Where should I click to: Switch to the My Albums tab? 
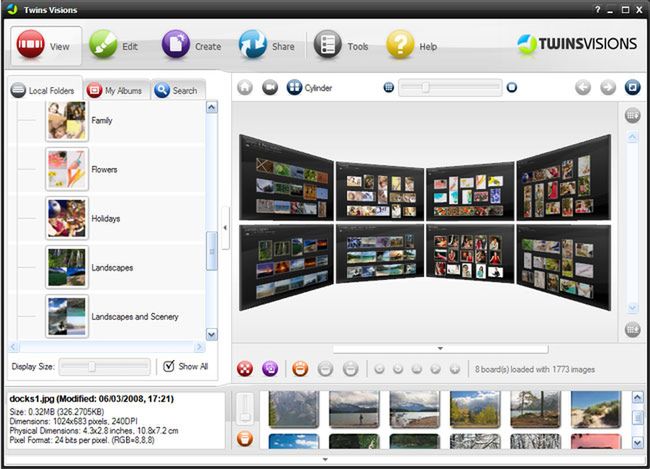pyautogui.click(x=116, y=90)
